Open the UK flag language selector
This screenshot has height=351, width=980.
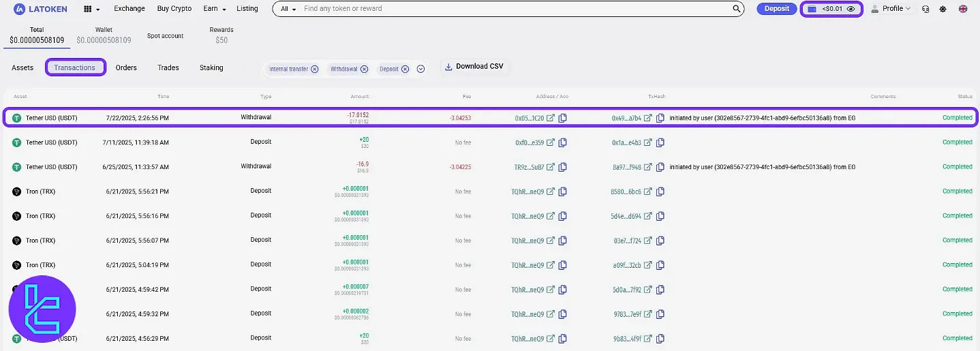963,9
